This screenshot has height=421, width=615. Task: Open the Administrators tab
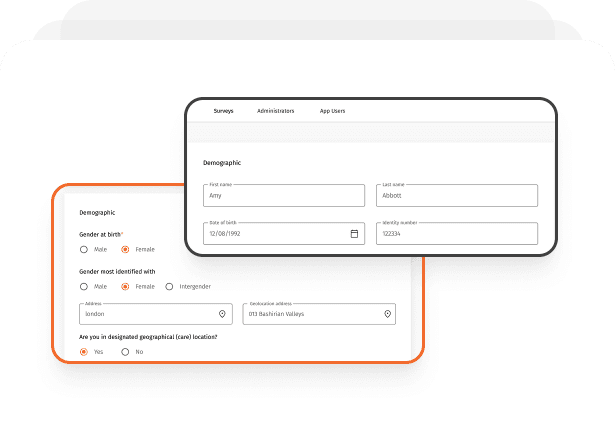point(276,111)
